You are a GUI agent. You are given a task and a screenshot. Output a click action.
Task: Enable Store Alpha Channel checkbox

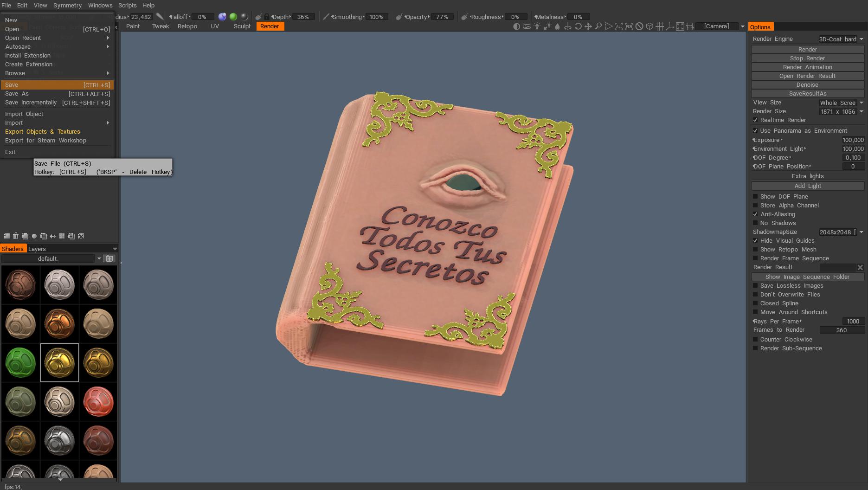click(x=755, y=206)
